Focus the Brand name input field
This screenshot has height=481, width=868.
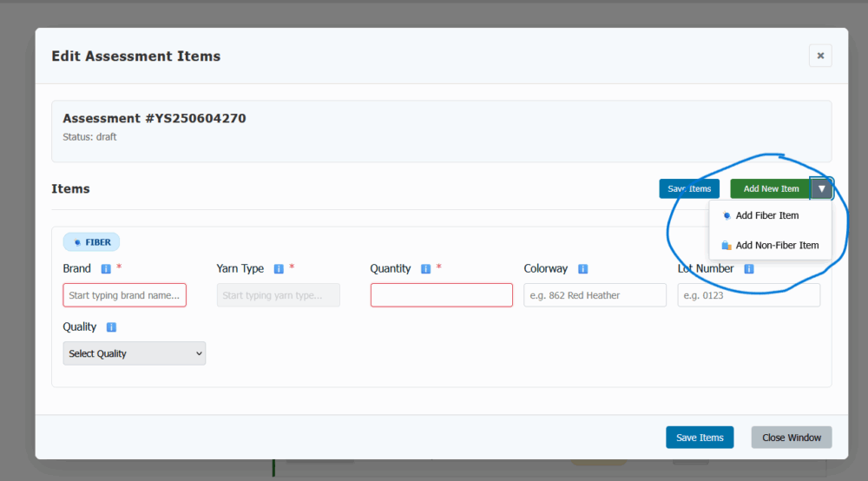pyautogui.click(x=124, y=295)
